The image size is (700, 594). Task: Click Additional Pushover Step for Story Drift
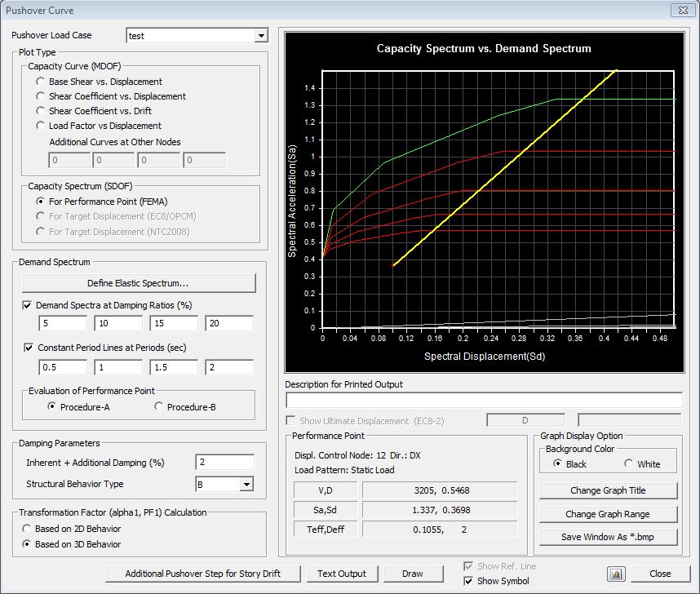pyautogui.click(x=203, y=574)
